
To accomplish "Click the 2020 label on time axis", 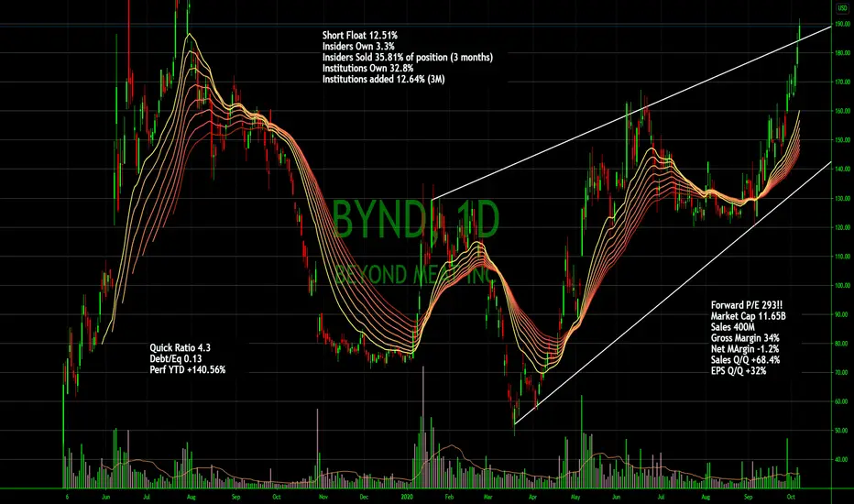I will (x=407, y=497).
